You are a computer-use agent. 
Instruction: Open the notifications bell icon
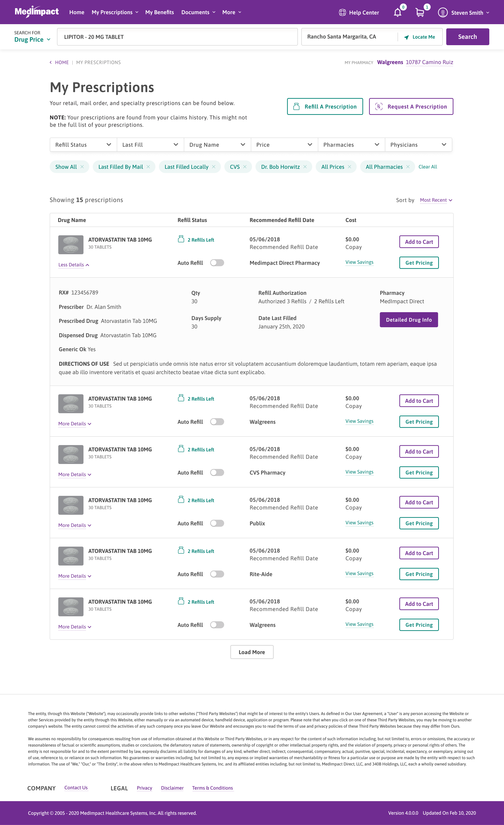[397, 13]
